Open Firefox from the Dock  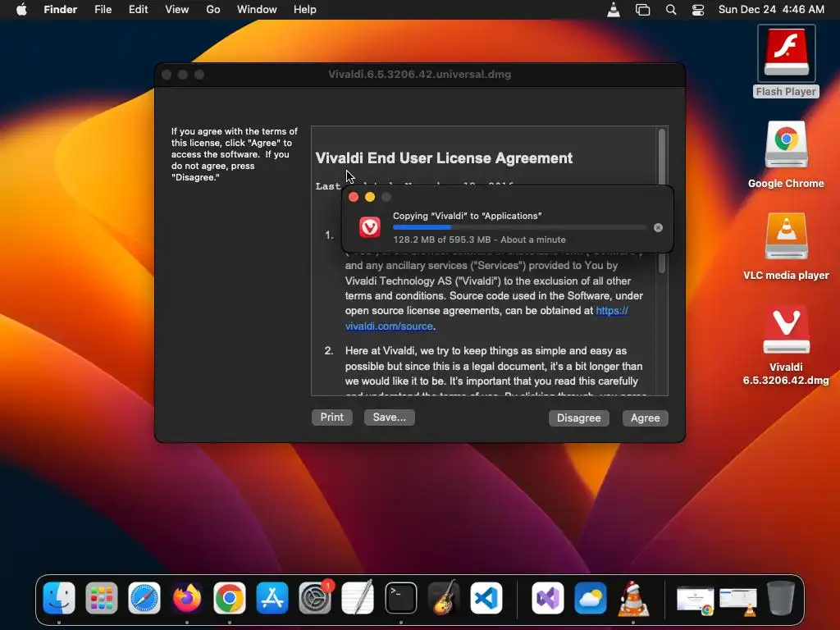(x=187, y=598)
